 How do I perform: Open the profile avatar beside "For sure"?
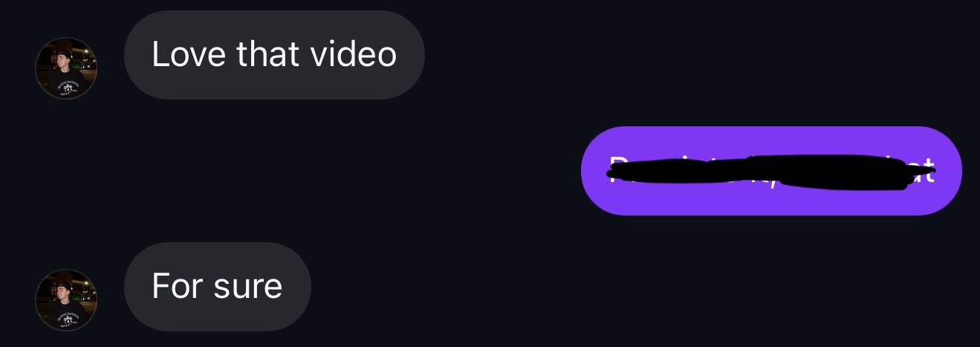click(x=67, y=300)
